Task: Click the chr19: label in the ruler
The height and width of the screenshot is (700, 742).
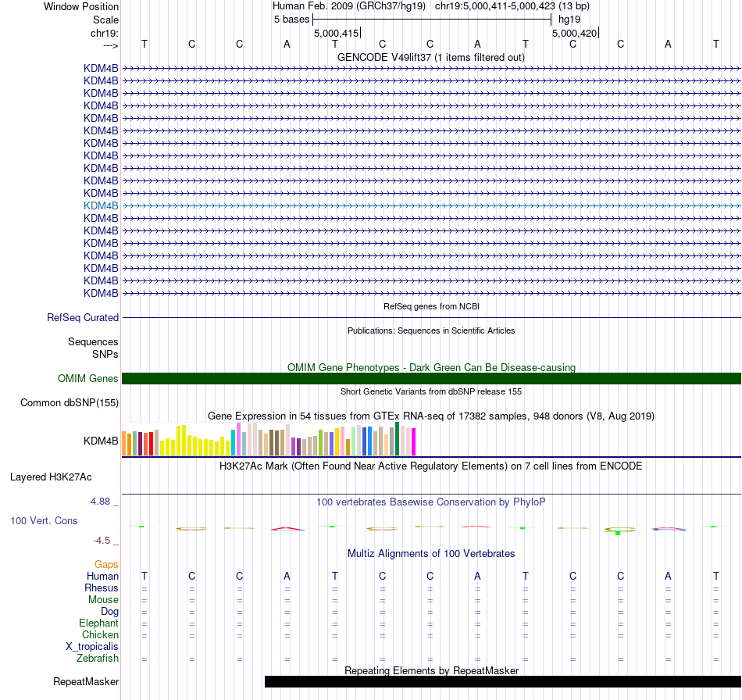Action: pos(105,33)
